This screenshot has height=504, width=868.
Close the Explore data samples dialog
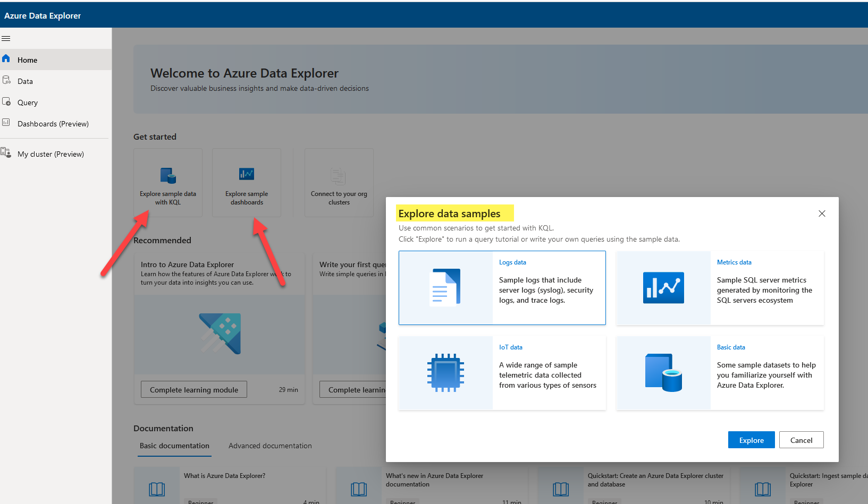(x=822, y=213)
